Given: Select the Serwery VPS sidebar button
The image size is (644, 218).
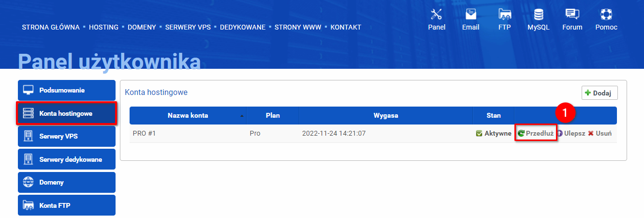Looking at the screenshot, I should [67, 137].
